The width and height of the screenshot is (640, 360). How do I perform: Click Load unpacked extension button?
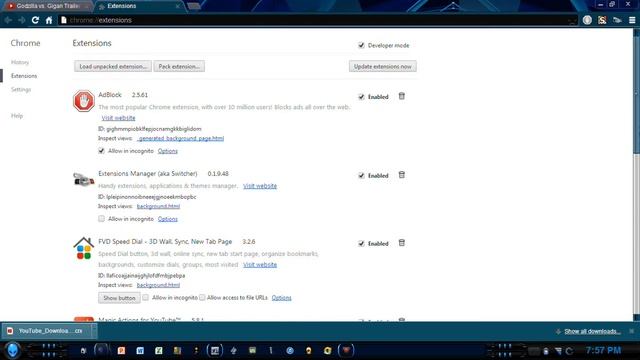(113, 66)
